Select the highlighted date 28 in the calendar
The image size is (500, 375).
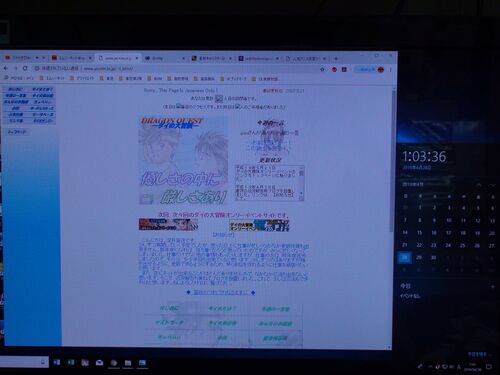(x=405, y=258)
